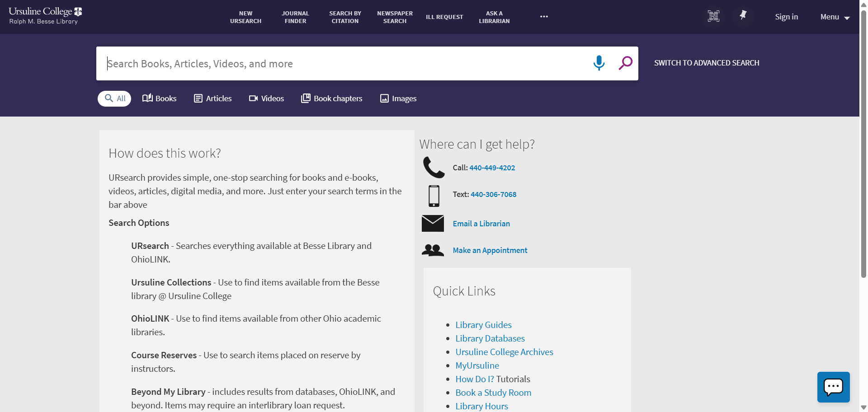Switch the search scope to Videos
The height and width of the screenshot is (412, 868).
coord(266,98)
